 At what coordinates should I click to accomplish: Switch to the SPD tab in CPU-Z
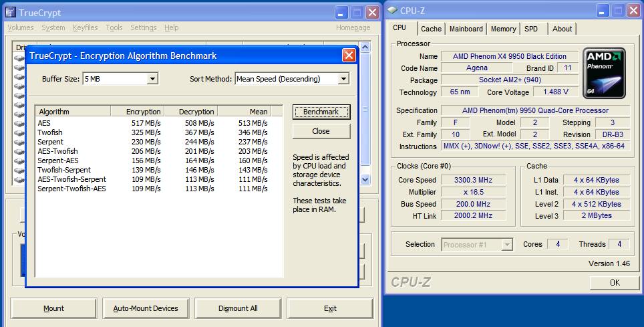point(530,29)
